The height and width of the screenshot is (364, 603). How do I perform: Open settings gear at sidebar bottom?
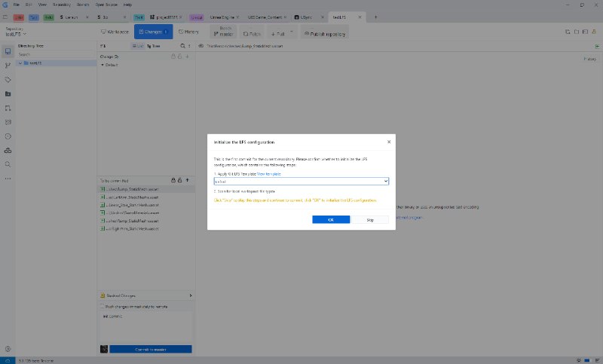pyautogui.click(x=8, y=349)
